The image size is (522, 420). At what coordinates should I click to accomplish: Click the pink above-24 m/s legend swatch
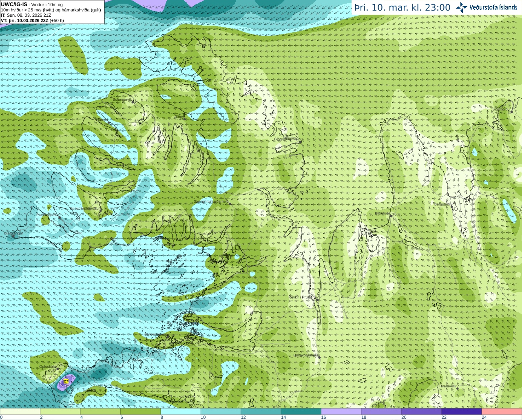point(502,411)
